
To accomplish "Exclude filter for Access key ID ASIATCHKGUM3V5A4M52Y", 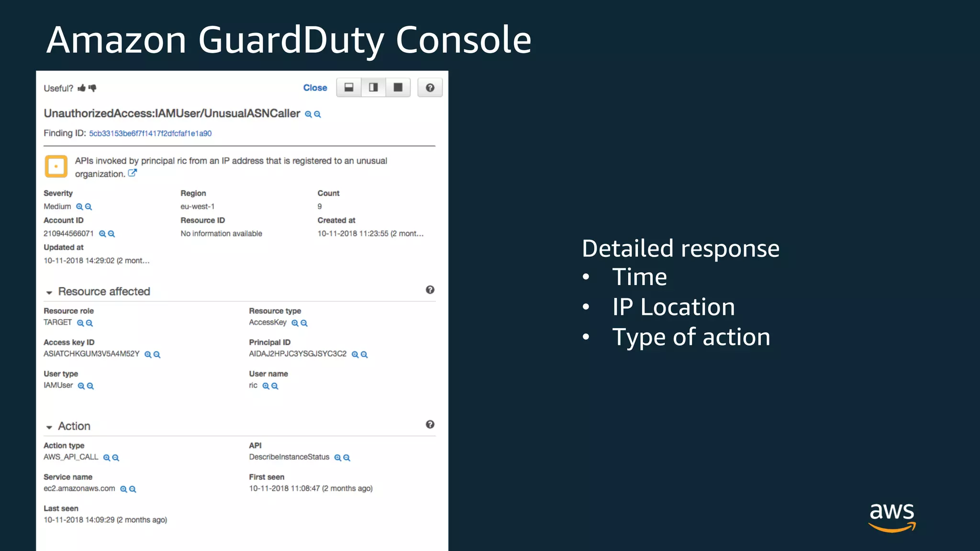I will [x=157, y=355].
